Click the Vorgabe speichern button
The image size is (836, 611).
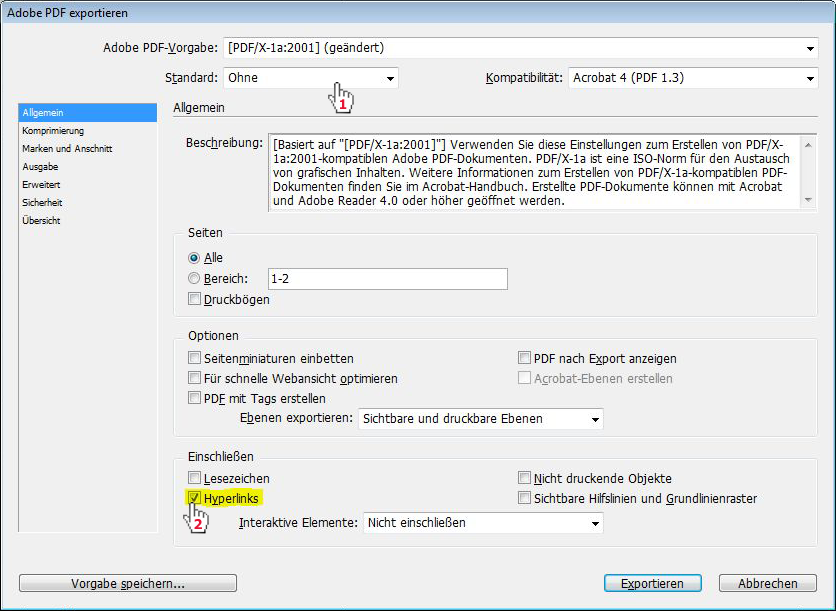coord(128,583)
